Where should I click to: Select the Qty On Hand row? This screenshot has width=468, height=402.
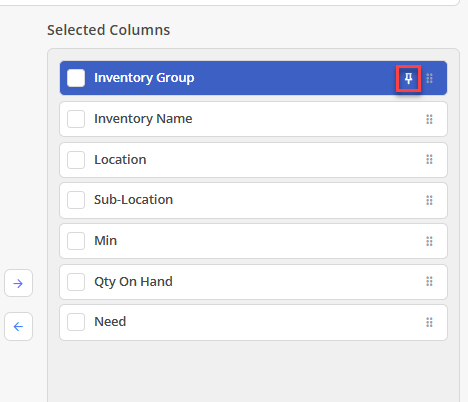pos(253,282)
